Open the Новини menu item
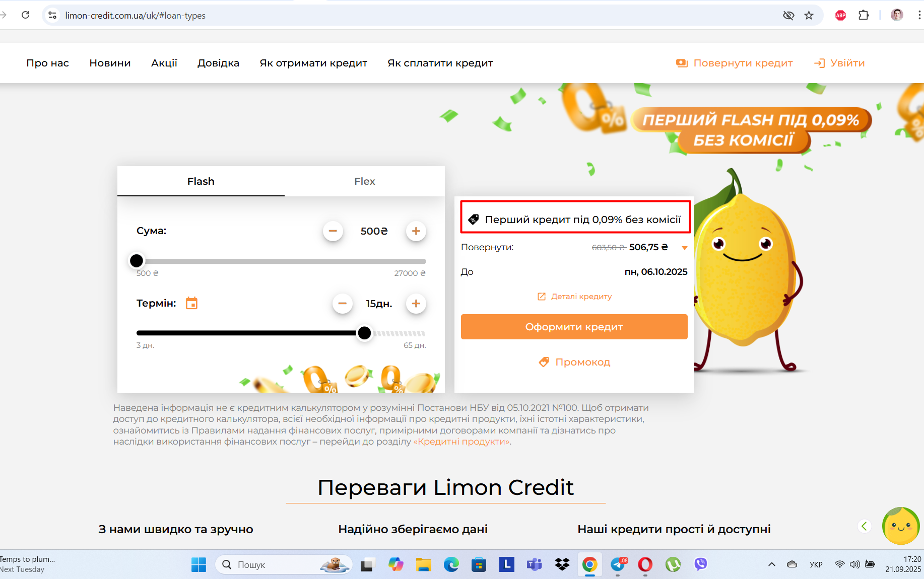The image size is (924, 579). (110, 63)
